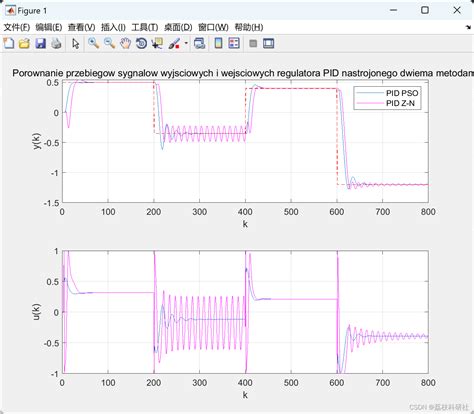This screenshot has width=474, height=414.
Task: Click the k label under the lower plot
Action: pos(245,395)
